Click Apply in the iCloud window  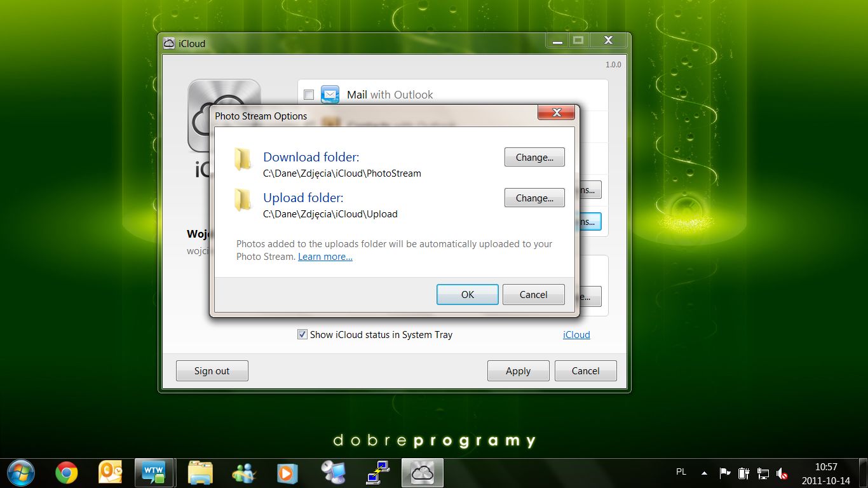click(x=518, y=371)
